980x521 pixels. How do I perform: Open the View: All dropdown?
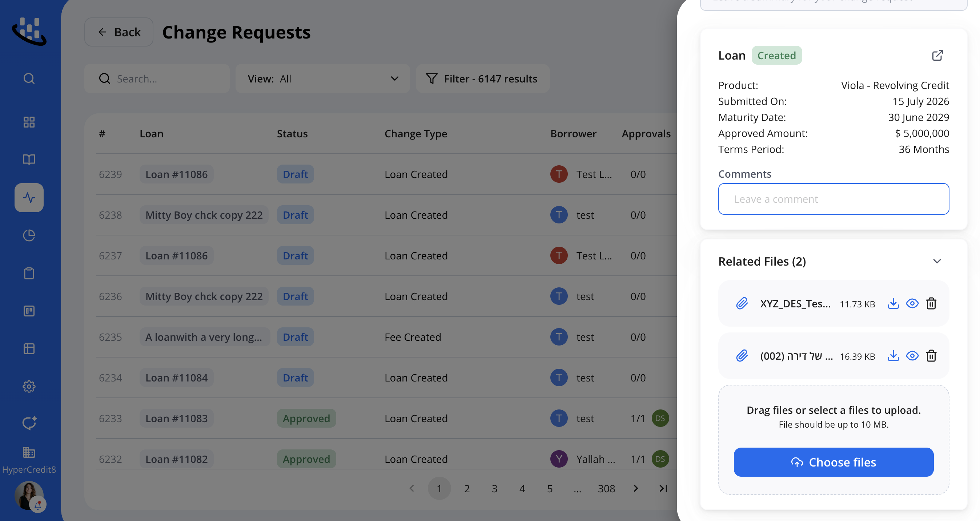click(x=323, y=79)
